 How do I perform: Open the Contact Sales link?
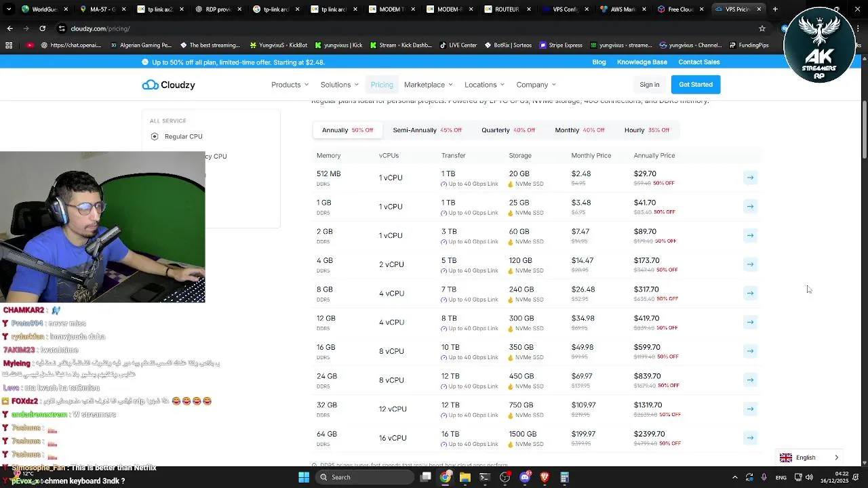699,62
